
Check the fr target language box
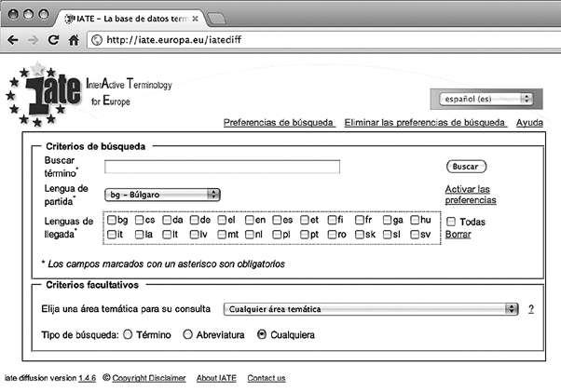(x=360, y=220)
